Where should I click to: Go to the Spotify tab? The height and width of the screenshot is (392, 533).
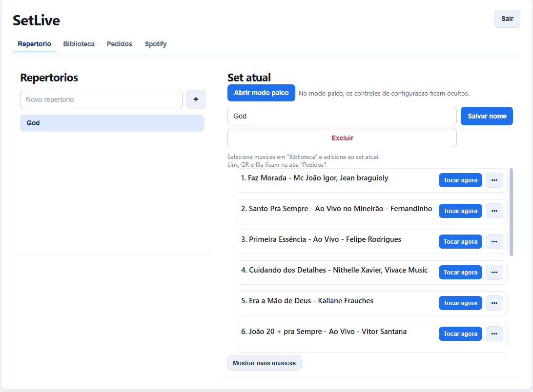[x=156, y=44]
